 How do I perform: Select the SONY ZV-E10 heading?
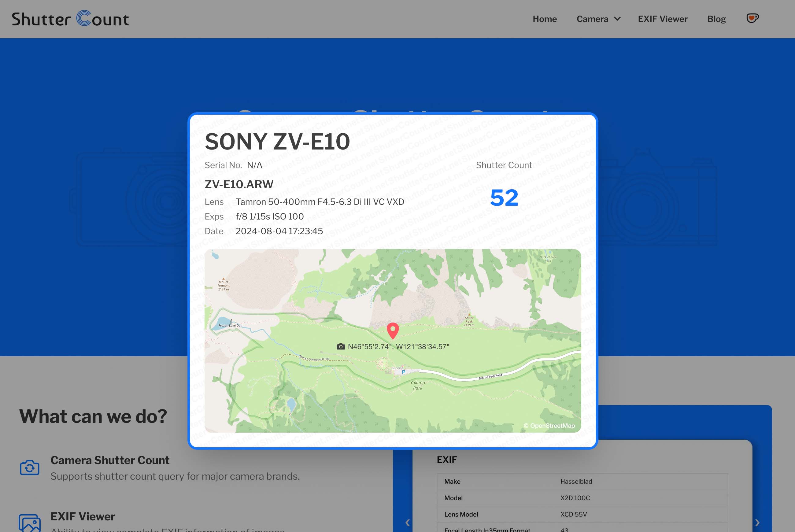[277, 142]
